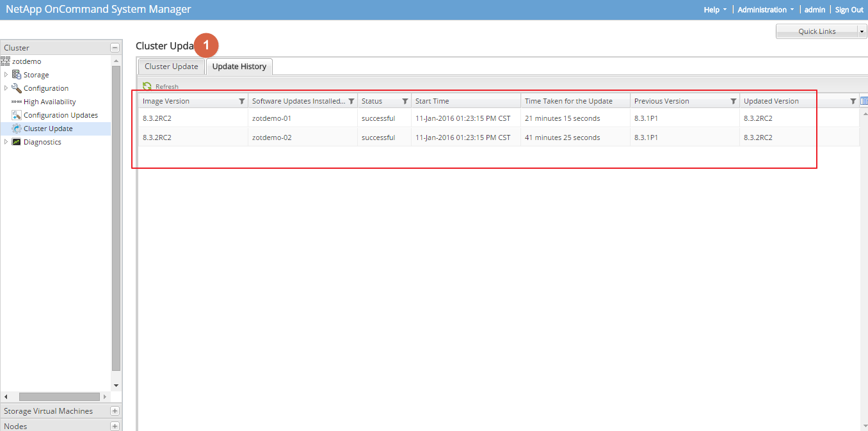Click the Diagnostics icon

pyautogui.click(x=17, y=142)
